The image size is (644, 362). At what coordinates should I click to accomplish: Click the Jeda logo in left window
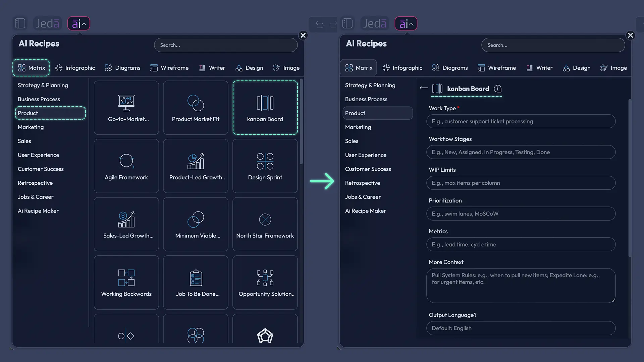[x=47, y=23]
